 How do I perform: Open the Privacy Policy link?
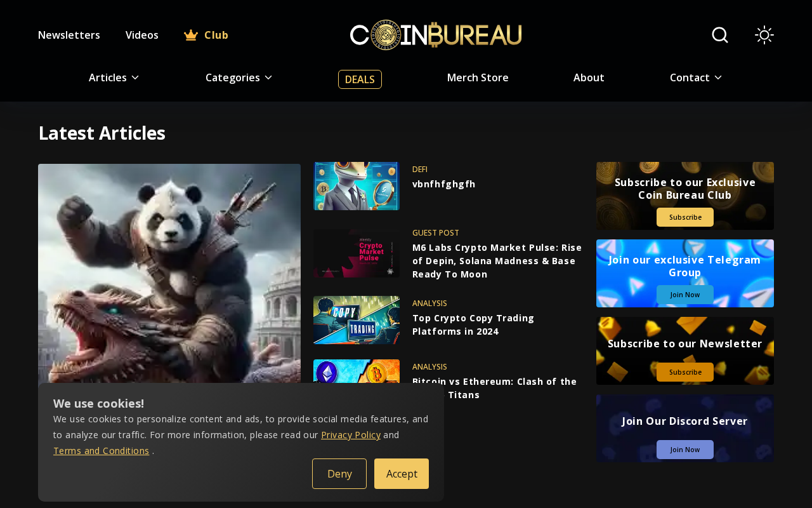point(351,435)
